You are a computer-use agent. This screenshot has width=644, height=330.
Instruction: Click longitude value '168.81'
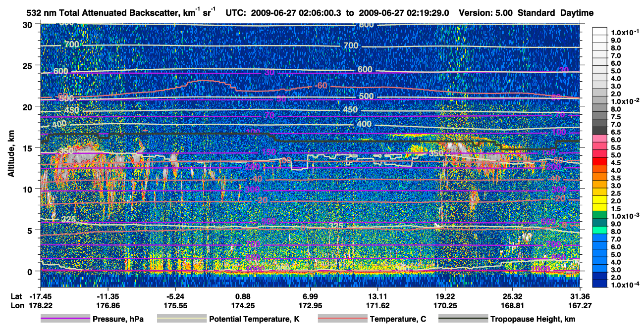(513, 306)
